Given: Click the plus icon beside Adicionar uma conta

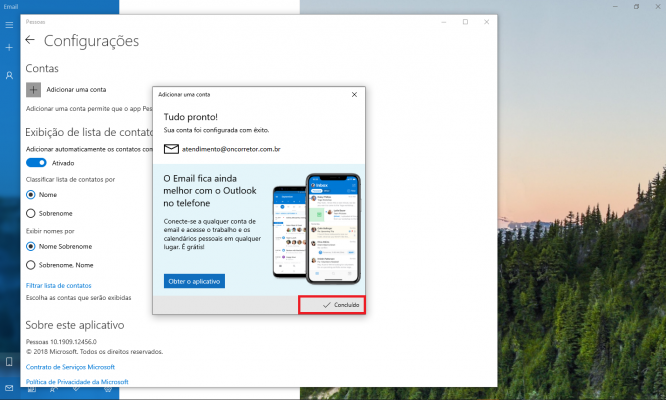Looking at the screenshot, I should click(x=34, y=90).
